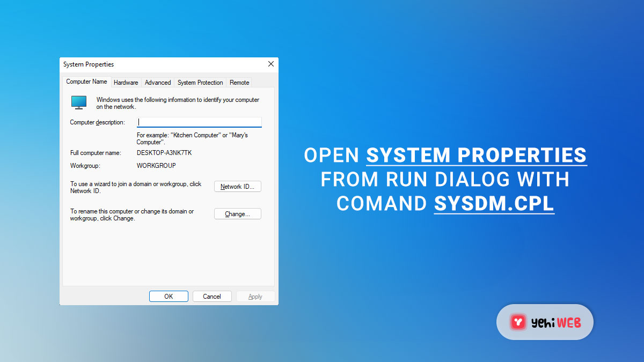Click the blue computer monitor icon
The height and width of the screenshot is (362, 644).
point(79,102)
